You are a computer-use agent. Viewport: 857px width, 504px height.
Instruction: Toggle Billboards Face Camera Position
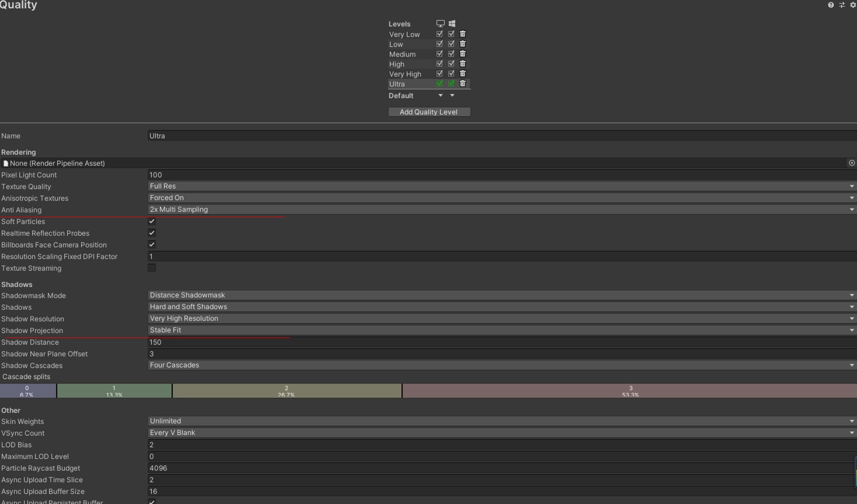(152, 245)
